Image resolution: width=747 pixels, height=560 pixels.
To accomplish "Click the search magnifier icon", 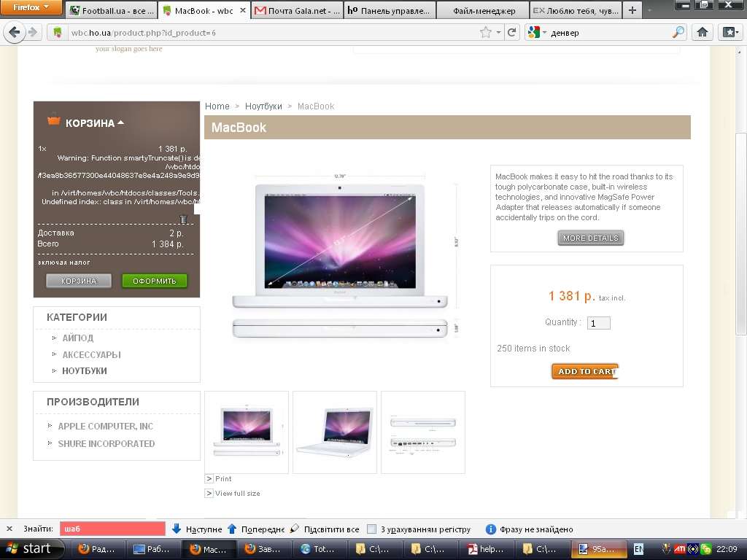I will (x=678, y=32).
